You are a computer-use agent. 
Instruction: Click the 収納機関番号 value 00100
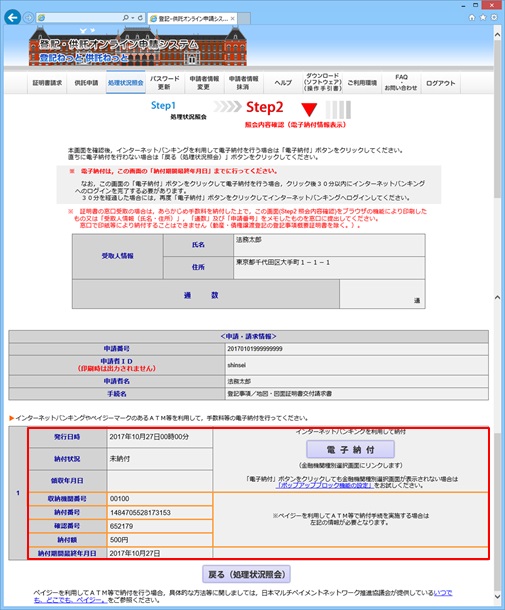pos(120,499)
